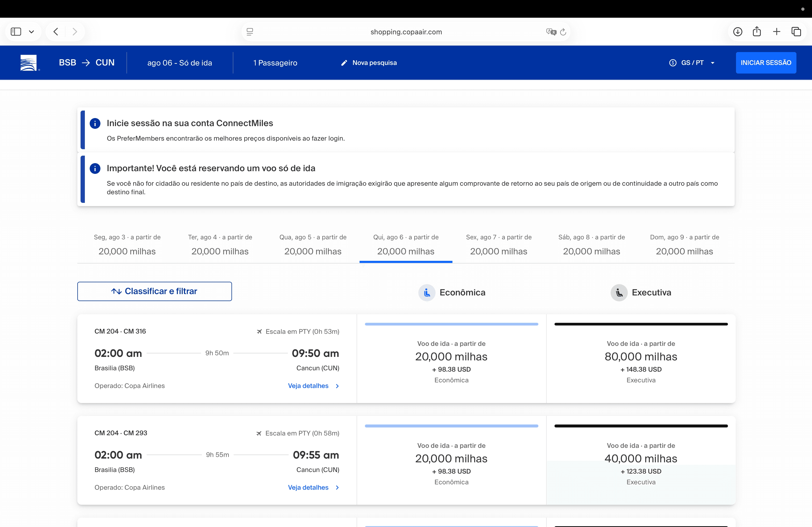
Task: Select Executiva 40,000 milhas fare
Action: click(x=641, y=460)
